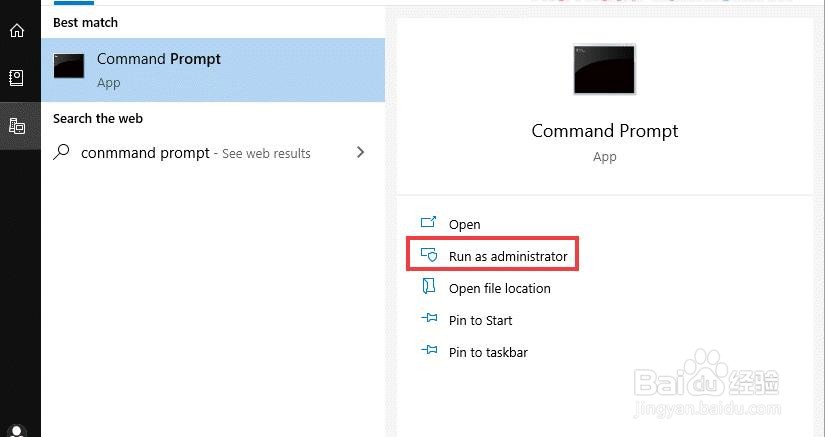Expand web results using the chevron arrow
This screenshot has width=827, height=437.
point(360,152)
